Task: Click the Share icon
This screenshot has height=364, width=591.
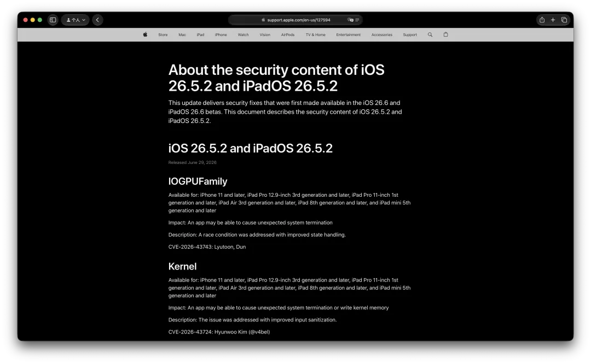Action: click(x=542, y=20)
